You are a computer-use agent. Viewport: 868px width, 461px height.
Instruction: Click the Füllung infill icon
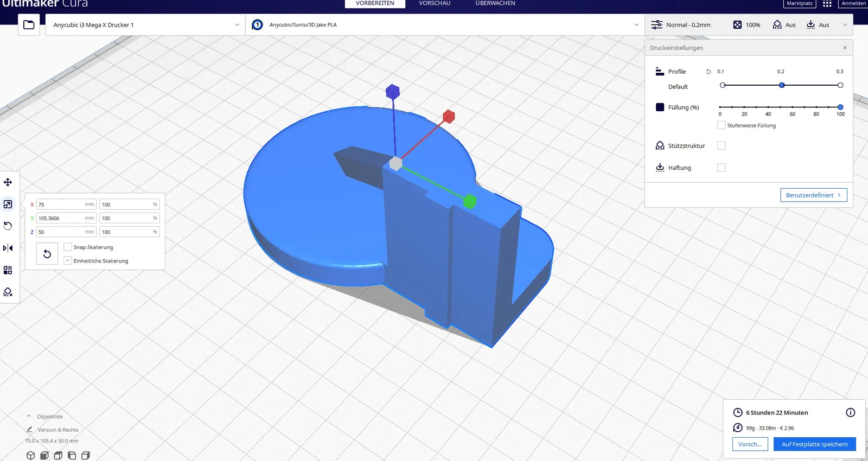[x=660, y=107]
